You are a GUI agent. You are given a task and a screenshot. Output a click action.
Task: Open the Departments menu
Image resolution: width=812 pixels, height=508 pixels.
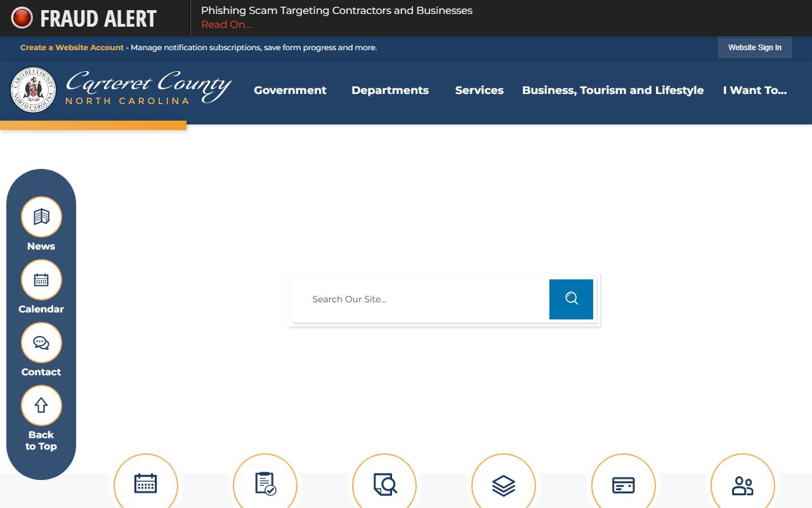coord(390,90)
